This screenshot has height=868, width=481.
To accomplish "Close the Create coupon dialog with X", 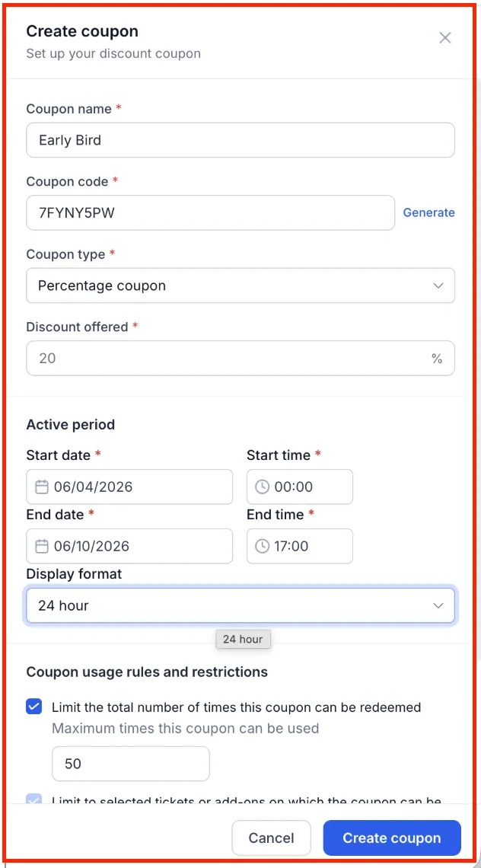I will coord(445,37).
